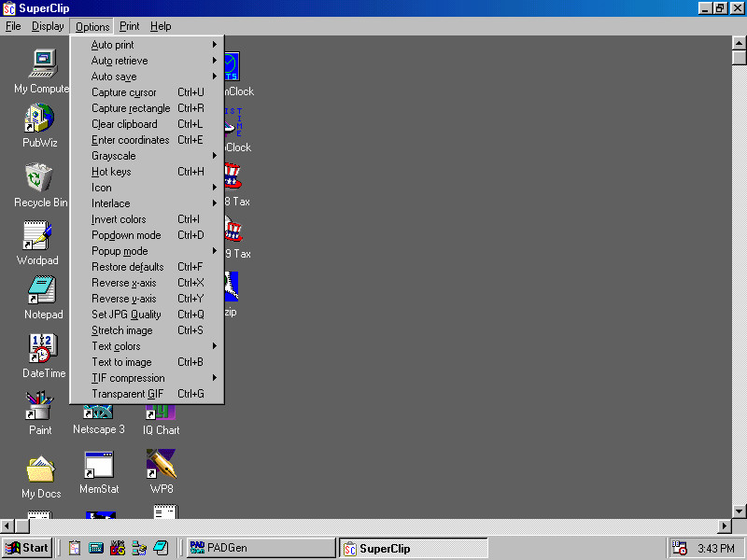747x560 pixels.
Task: Click the third quick launch icon
Action: click(118, 548)
